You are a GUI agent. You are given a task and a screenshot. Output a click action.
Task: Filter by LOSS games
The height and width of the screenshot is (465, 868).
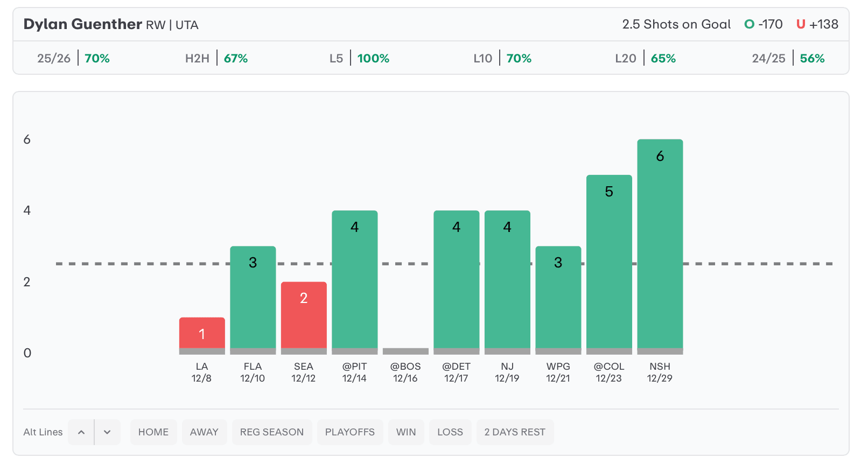coord(450,432)
